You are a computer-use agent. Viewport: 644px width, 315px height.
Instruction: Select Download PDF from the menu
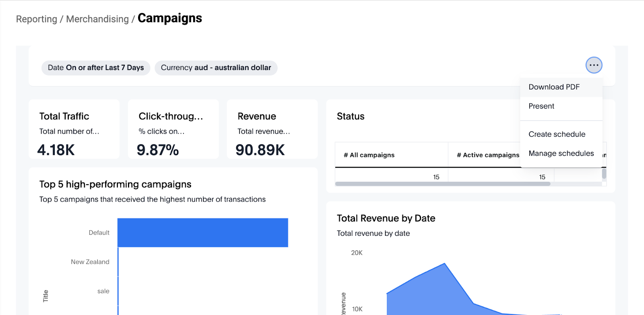tap(554, 87)
